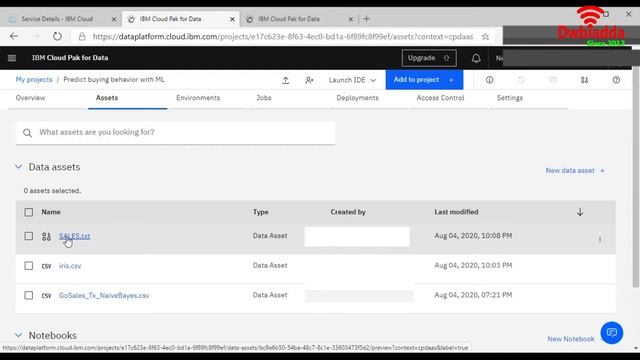Check the box for GoSales_Tx_NaiveBayes.csv
This screenshot has width=640, height=360.
pyautogui.click(x=29, y=295)
